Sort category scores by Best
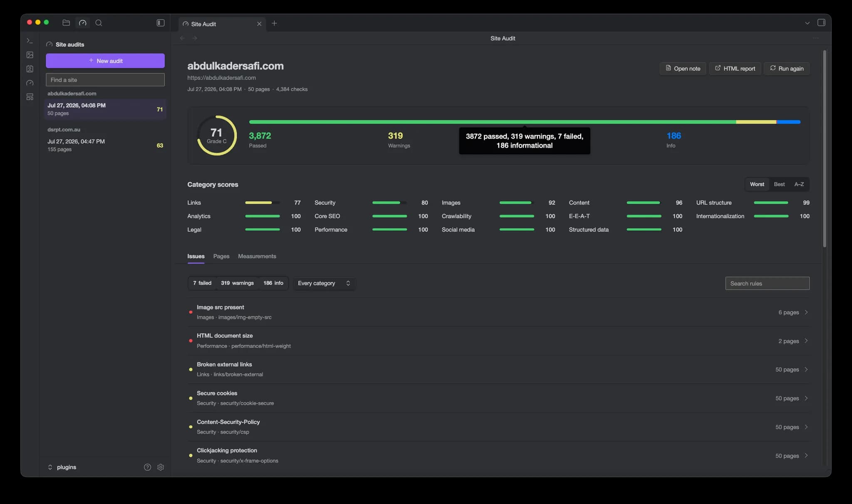Image resolution: width=852 pixels, height=504 pixels. (779, 184)
